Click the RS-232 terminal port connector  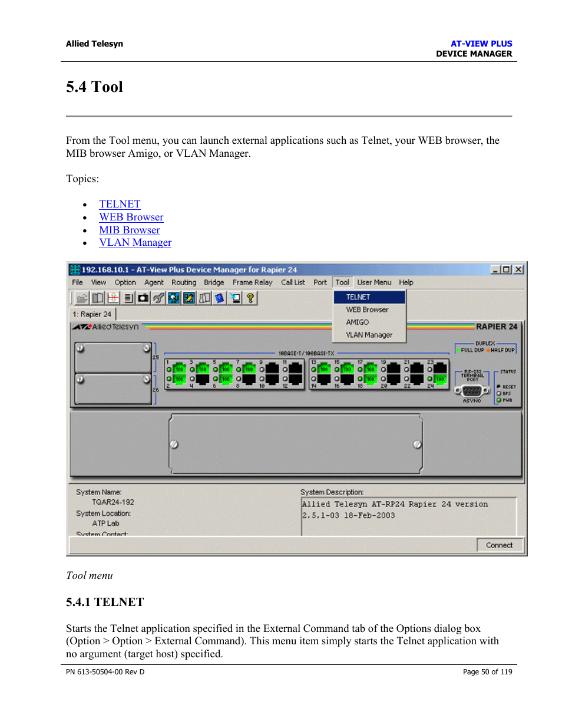coord(472,391)
